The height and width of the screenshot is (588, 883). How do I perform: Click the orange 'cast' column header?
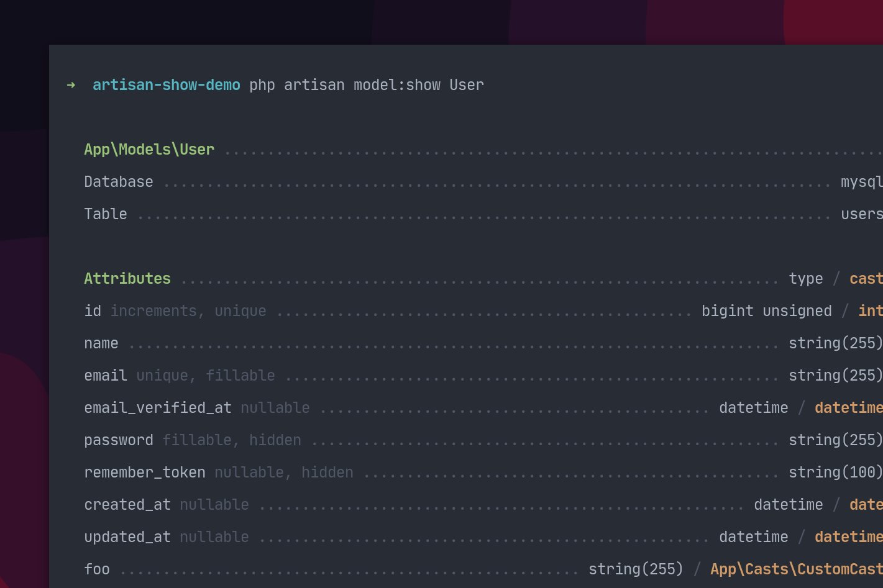tap(866, 279)
